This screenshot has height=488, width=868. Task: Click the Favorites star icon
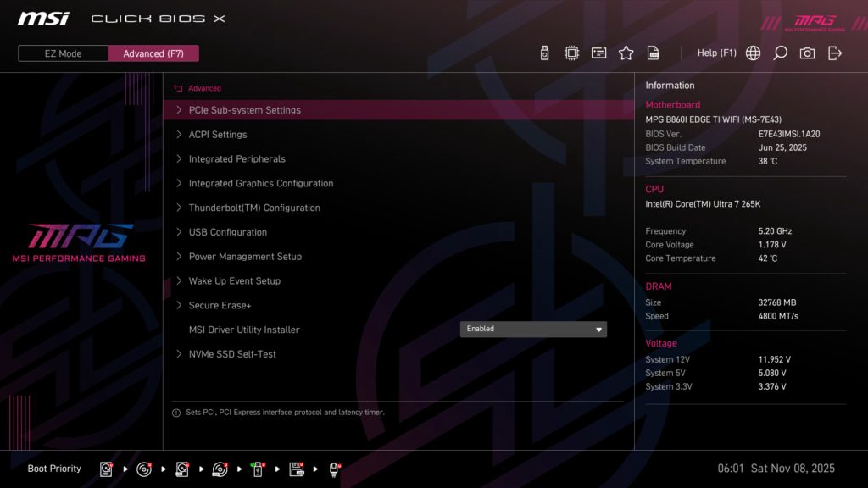click(626, 53)
